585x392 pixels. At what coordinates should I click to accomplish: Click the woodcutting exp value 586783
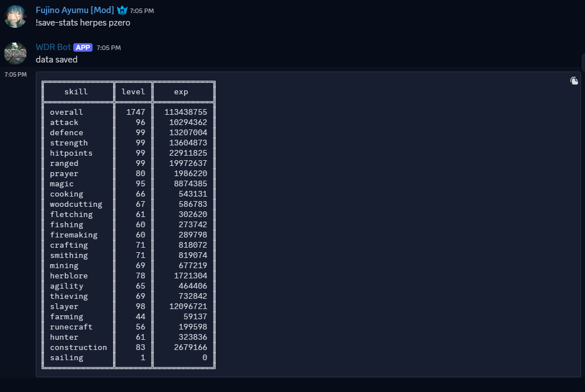[x=193, y=204]
